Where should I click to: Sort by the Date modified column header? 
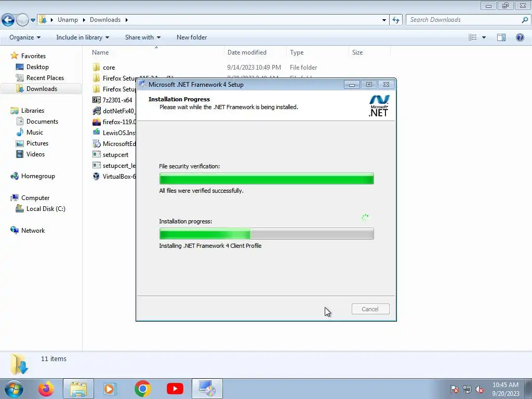point(247,52)
